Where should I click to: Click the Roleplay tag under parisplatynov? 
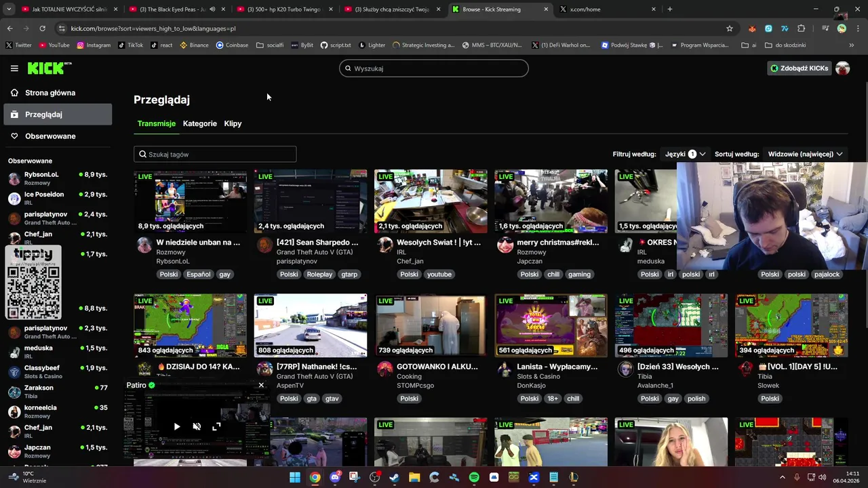[319, 274]
